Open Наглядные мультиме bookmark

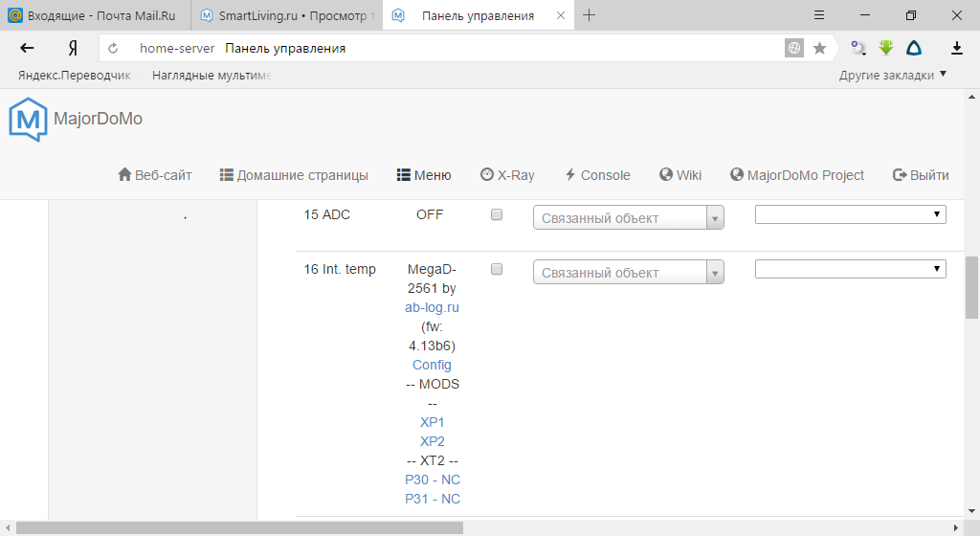coord(212,75)
